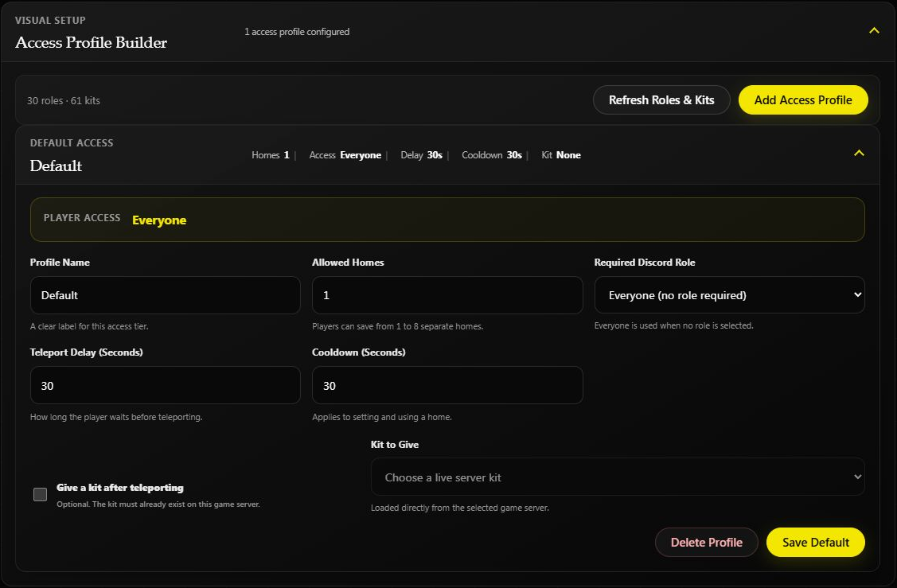Click 'A clear label for this access tier.' hint
Screen dimensions: 897x588
point(89,326)
